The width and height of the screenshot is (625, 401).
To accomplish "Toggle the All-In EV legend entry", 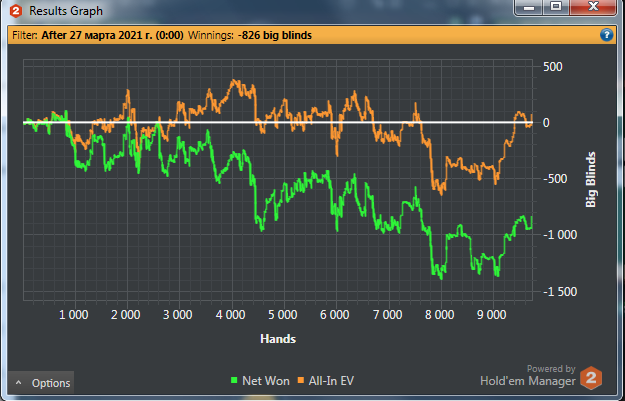I will (326, 381).
